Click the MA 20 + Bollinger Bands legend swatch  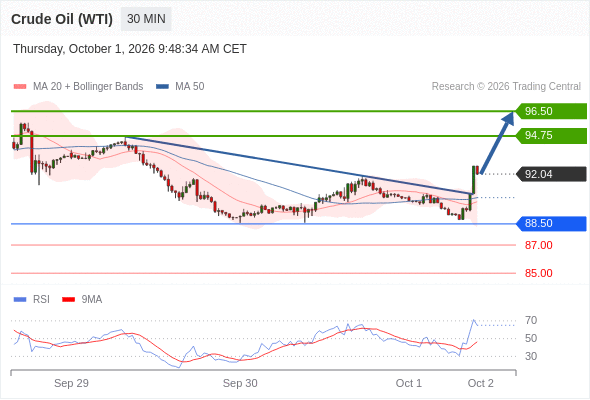tap(20, 87)
